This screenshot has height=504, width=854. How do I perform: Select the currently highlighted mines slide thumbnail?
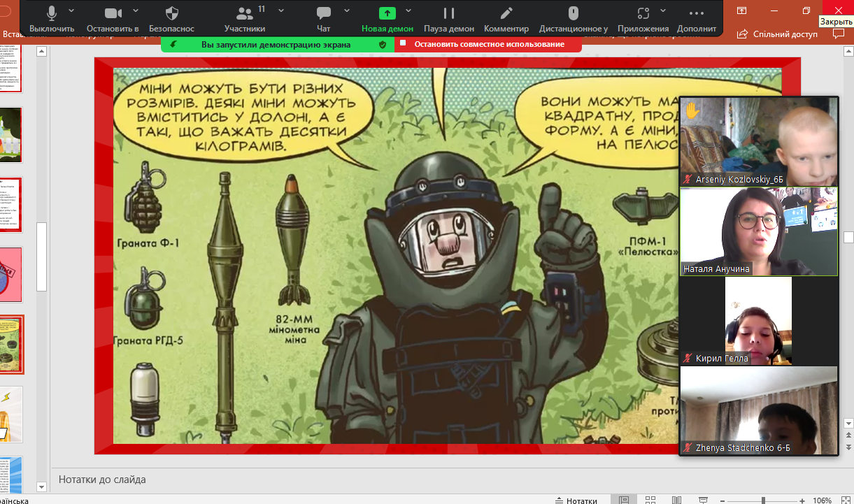point(11,345)
